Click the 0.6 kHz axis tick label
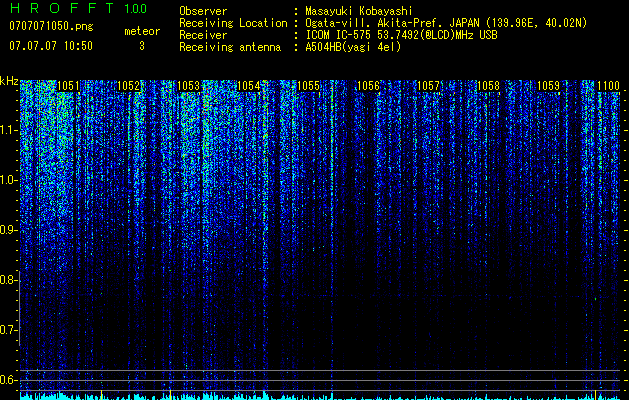Screen dimensions: 629x400 point(9,380)
